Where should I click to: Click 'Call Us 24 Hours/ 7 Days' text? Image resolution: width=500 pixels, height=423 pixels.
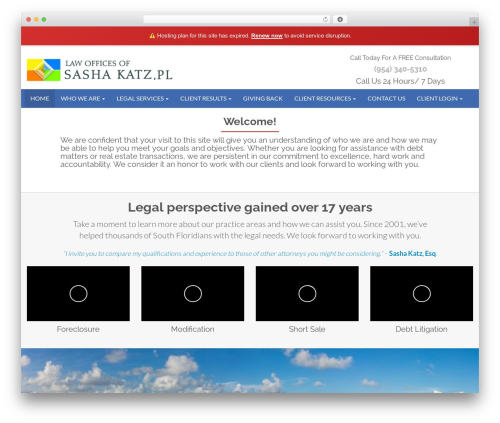[x=400, y=81]
